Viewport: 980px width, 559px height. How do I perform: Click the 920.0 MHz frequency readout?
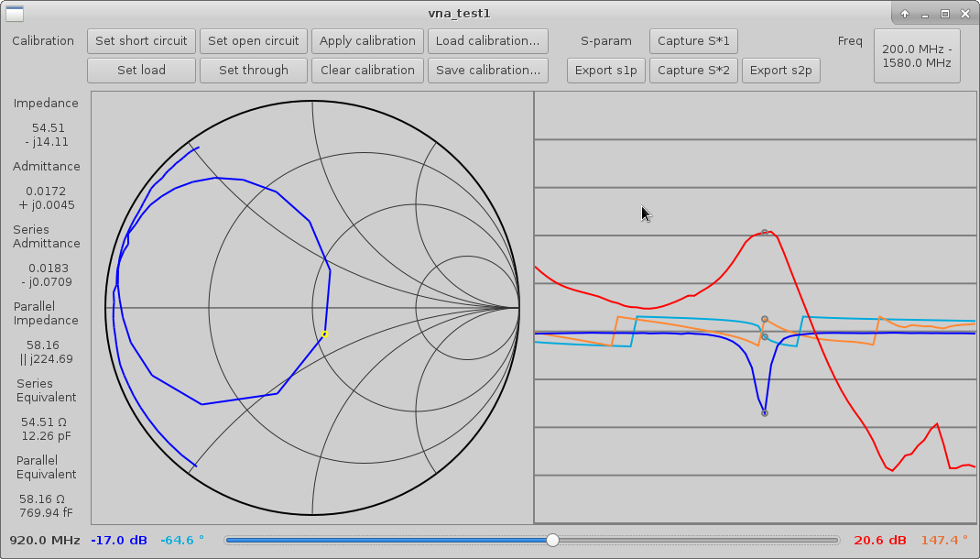45,541
